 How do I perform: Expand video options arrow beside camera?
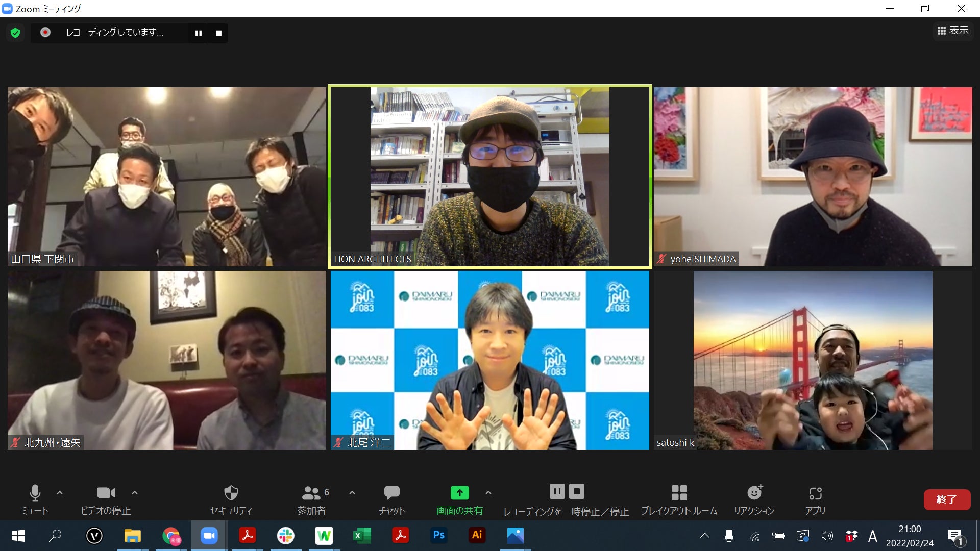point(135,493)
